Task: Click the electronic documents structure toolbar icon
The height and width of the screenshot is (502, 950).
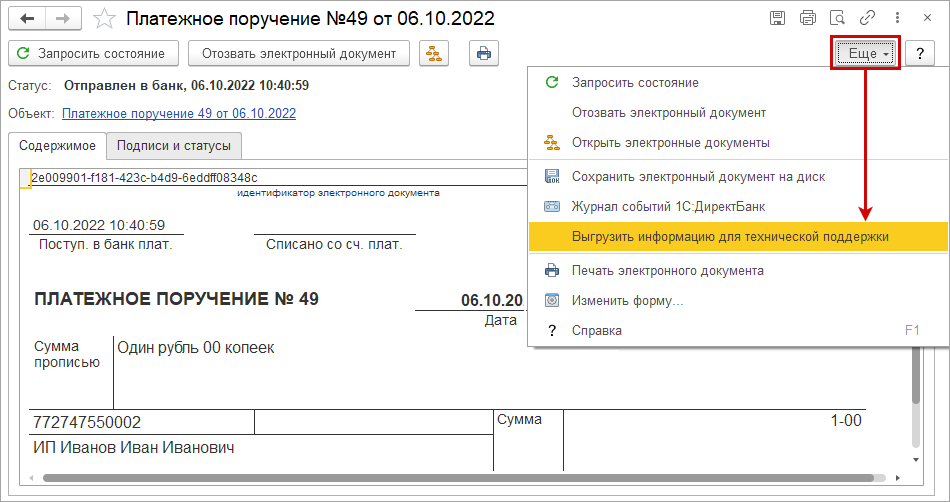Action: point(435,54)
